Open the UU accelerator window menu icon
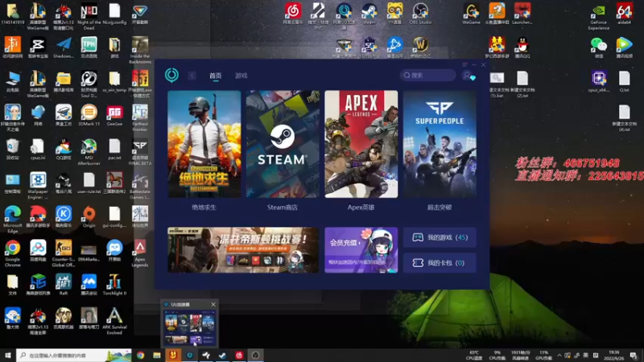 click(x=464, y=65)
